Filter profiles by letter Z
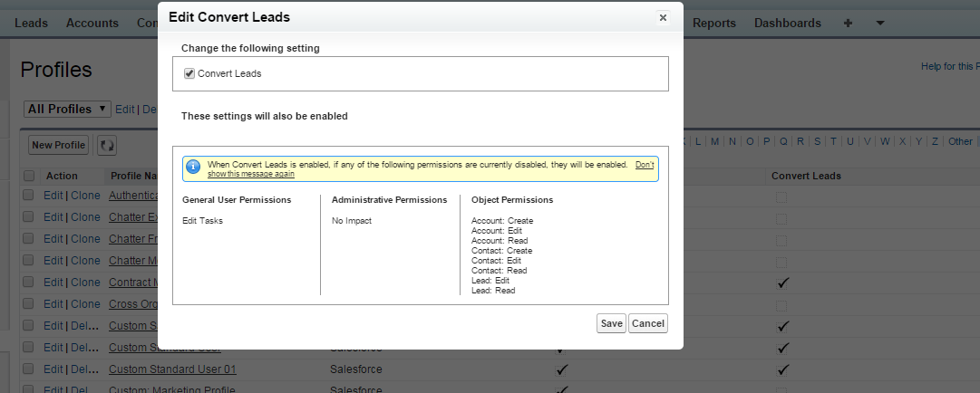 pyautogui.click(x=935, y=141)
